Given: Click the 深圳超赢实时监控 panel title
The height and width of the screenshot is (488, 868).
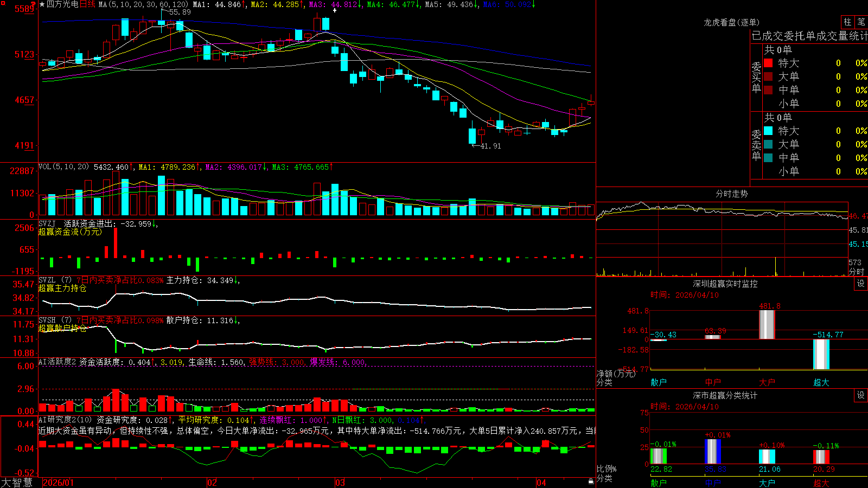Looking at the screenshot, I should pos(725,284).
